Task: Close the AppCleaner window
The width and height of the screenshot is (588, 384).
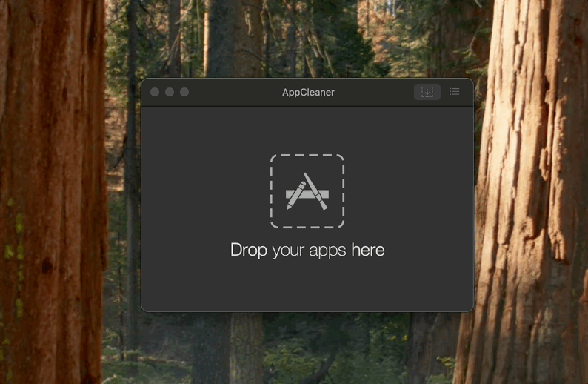Action: coord(155,92)
